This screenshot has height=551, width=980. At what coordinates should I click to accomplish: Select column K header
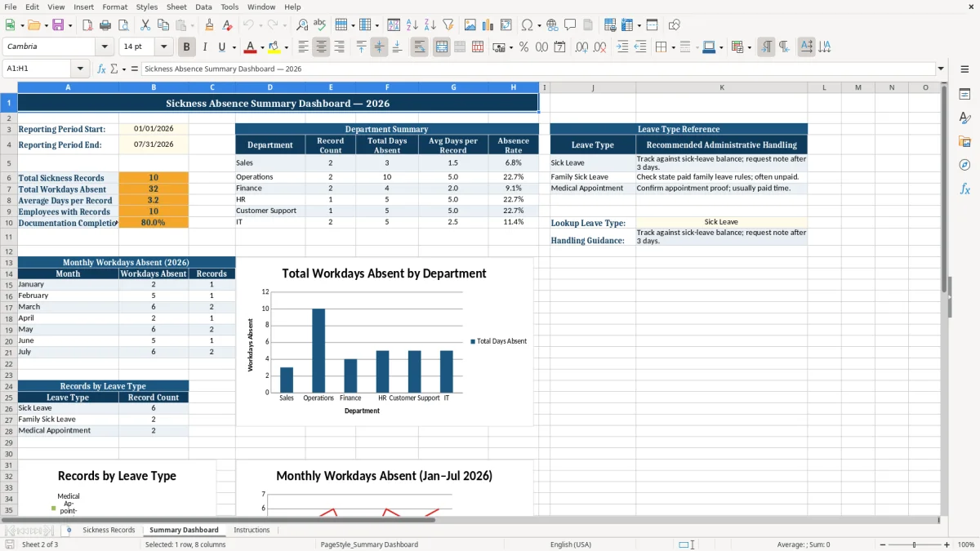pos(722,87)
